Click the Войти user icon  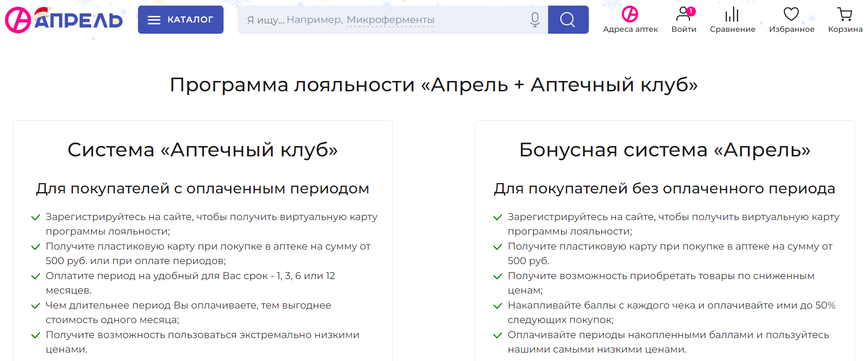pos(683,14)
